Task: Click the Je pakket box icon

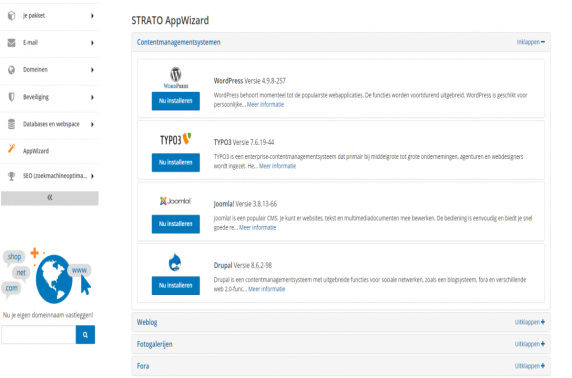Action: tap(12, 16)
